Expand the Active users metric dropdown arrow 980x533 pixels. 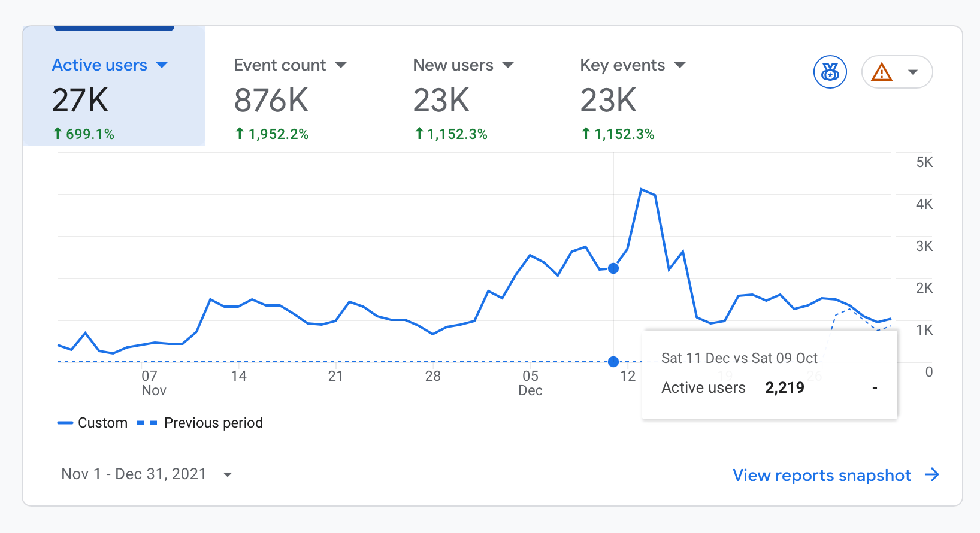click(162, 65)
